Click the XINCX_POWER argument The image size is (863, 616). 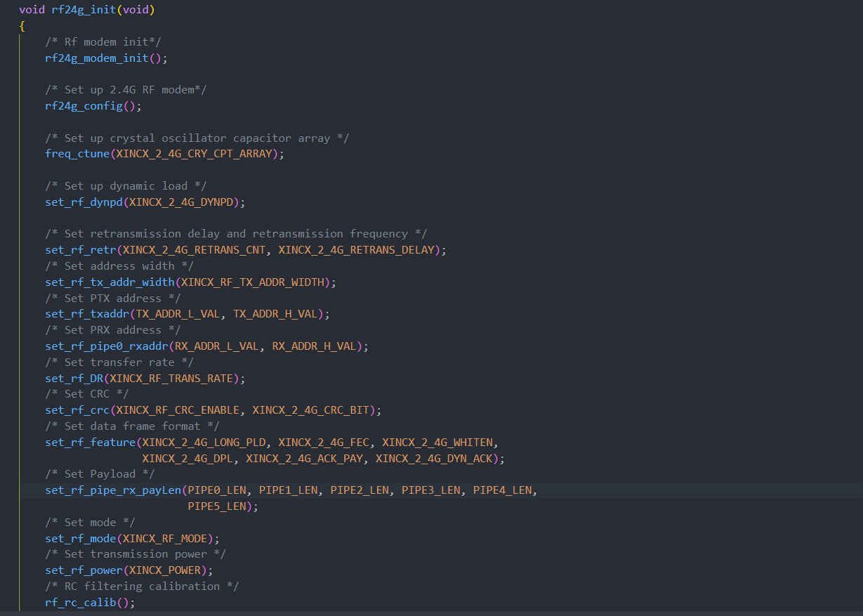[x=165, y=570]
